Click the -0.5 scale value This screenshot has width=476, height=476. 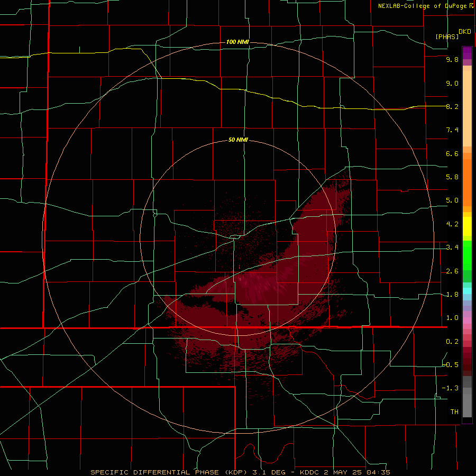click(x=451, y=365)
